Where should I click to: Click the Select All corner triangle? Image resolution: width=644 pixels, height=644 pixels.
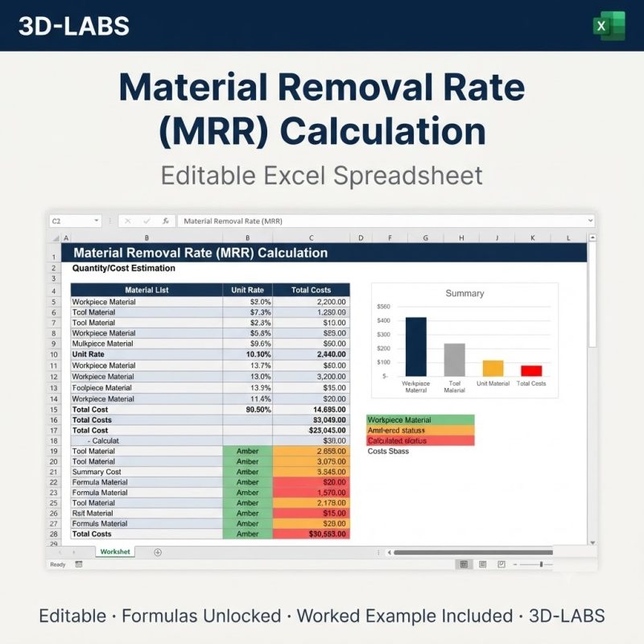point(56,238)
